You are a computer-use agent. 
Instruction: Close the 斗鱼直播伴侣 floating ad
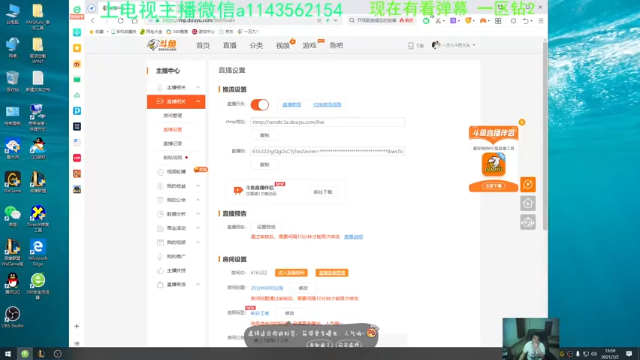522,122
